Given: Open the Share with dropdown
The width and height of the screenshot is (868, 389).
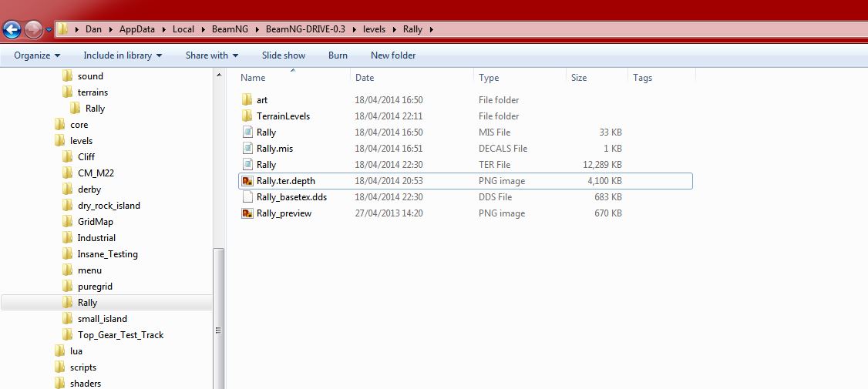Looking at the screenshot, I should click(212, 55).
